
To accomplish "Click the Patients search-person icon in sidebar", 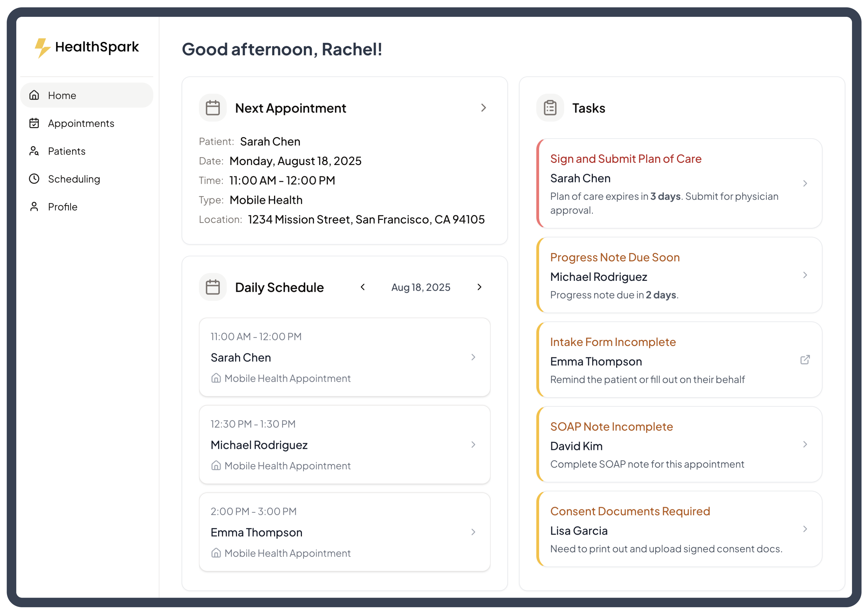I will click(x=34, y=151).
